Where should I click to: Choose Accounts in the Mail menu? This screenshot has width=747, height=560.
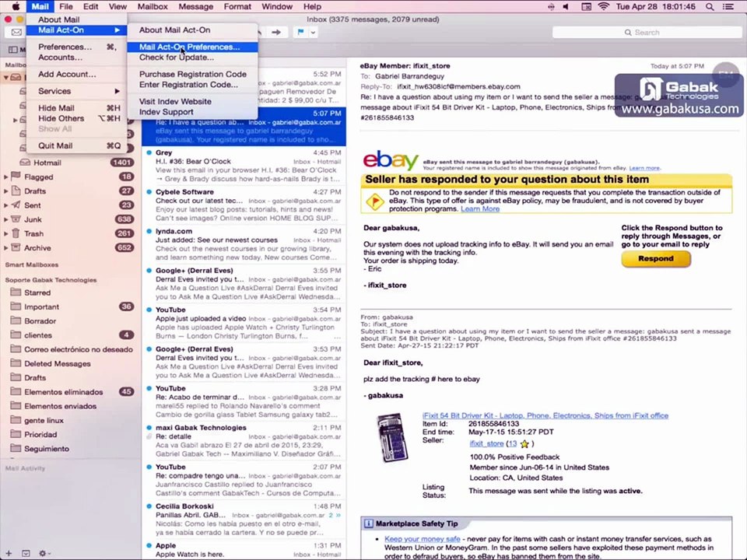pyautogui.click(x=77, y=57)
